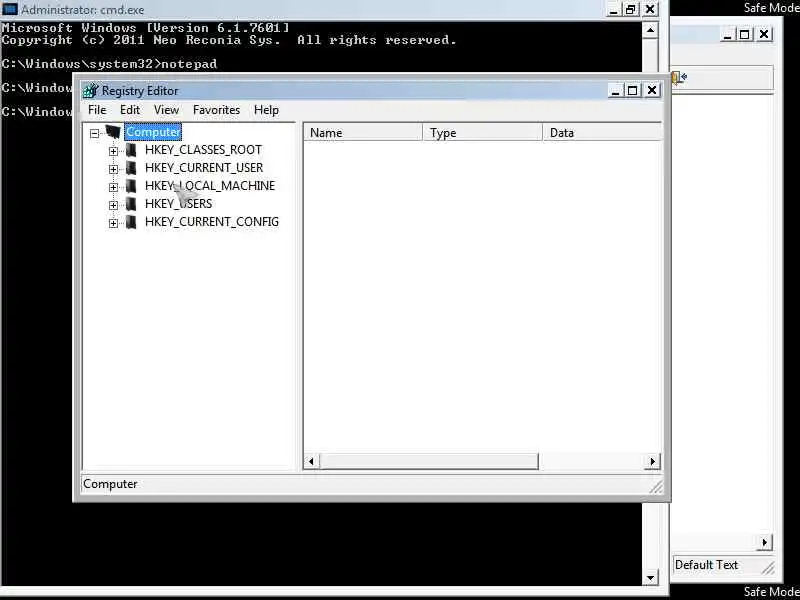The image size is (800, 600).
Task: Click the Registry Editor title text
Action: [x=140, y=91]
